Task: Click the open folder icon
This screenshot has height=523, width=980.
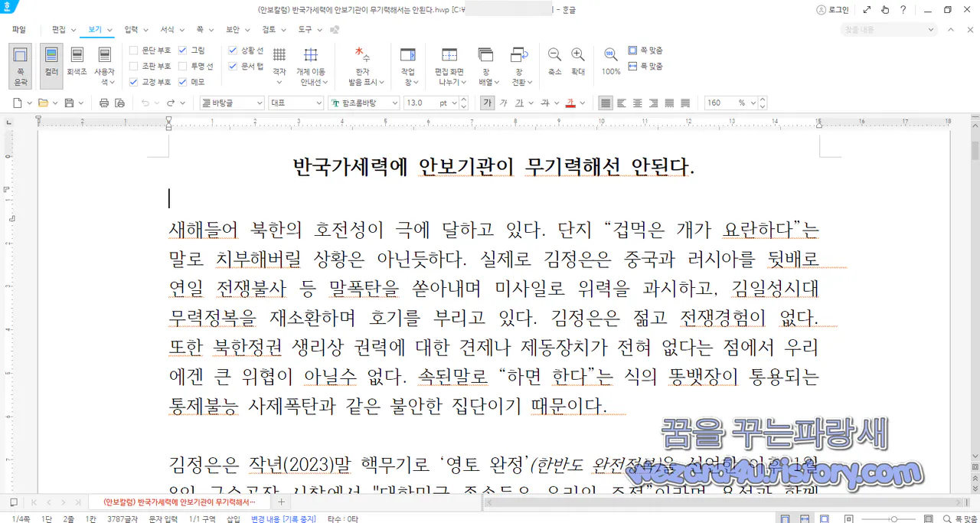Action: (44, 103)
